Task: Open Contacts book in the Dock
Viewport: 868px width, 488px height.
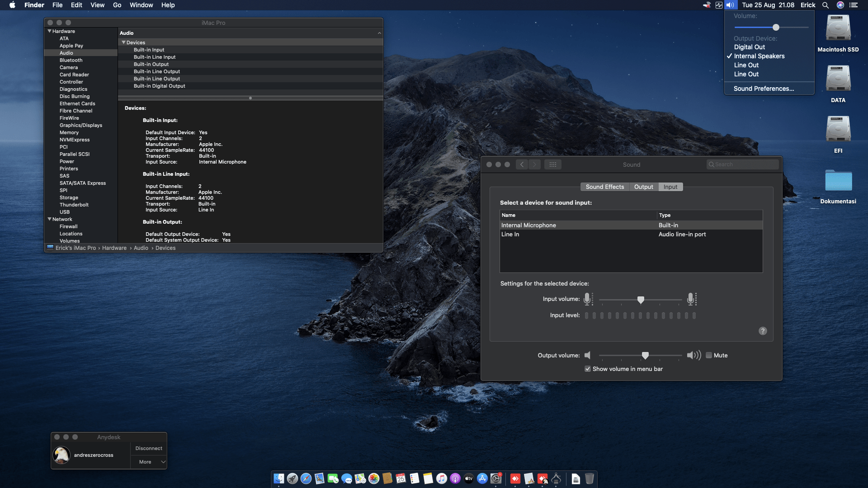Action: coord(387,479)
